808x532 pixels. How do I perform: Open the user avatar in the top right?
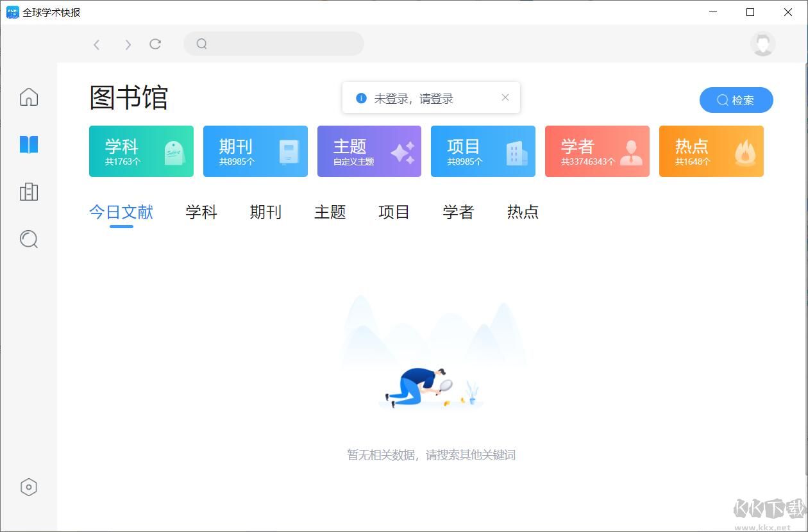762,44
